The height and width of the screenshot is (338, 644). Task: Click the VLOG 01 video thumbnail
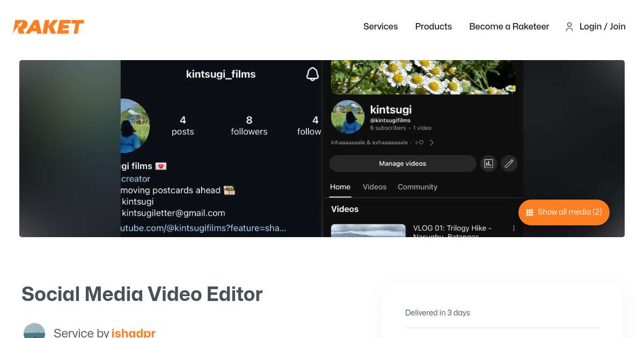(x=368, y=231)
